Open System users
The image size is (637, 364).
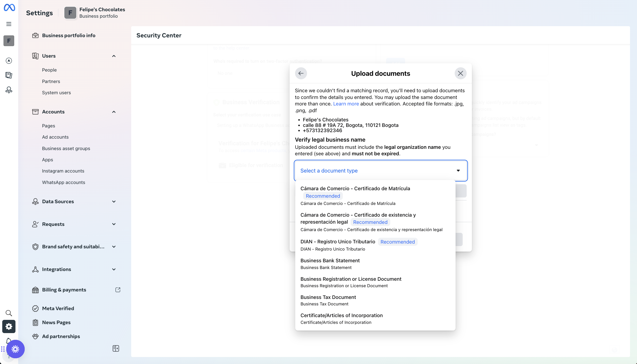(x=56, y=92)
